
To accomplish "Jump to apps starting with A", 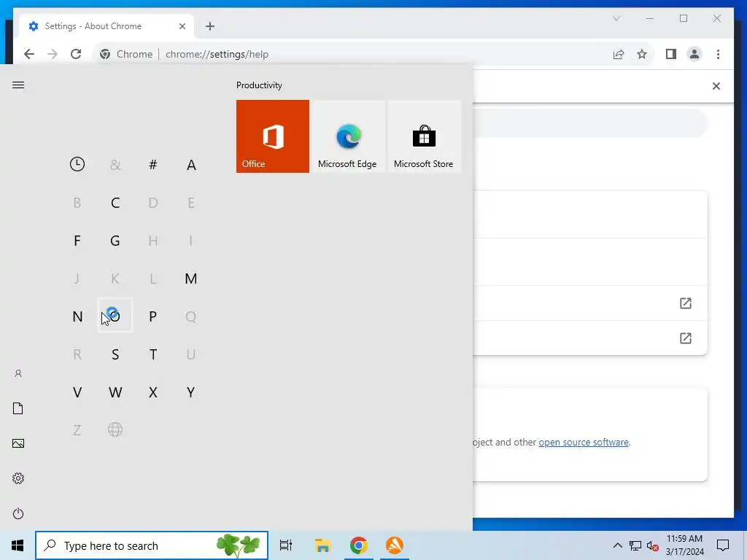I will point(191,165).
